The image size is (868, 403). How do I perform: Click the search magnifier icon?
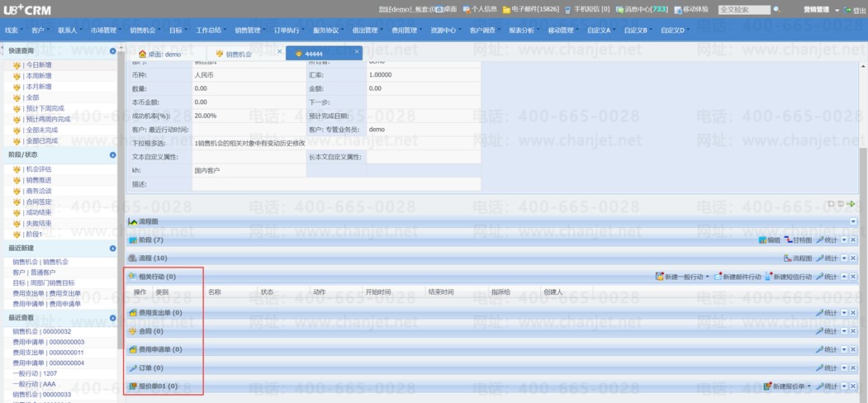point(776,9)
